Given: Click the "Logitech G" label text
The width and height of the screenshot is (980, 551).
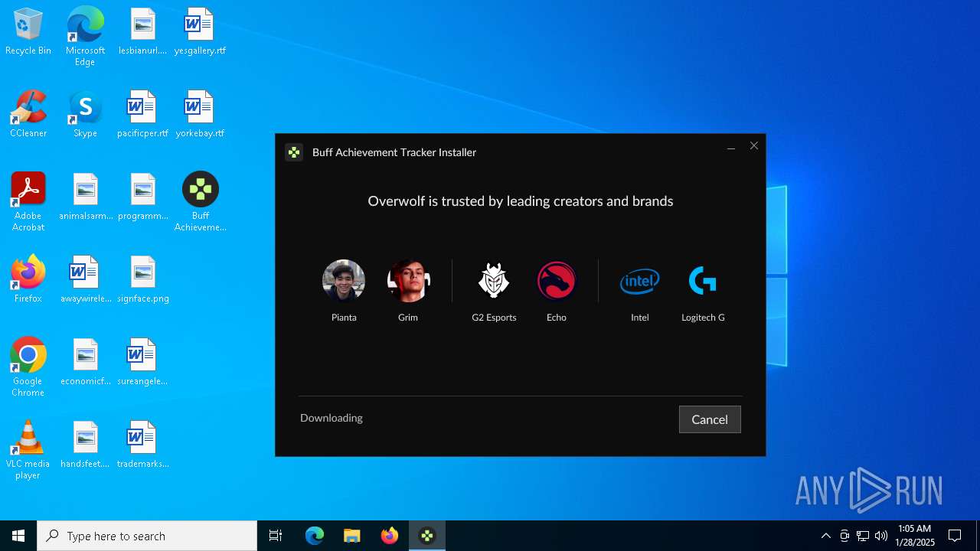Looking at the screenshot, I should tap(703, 318).
